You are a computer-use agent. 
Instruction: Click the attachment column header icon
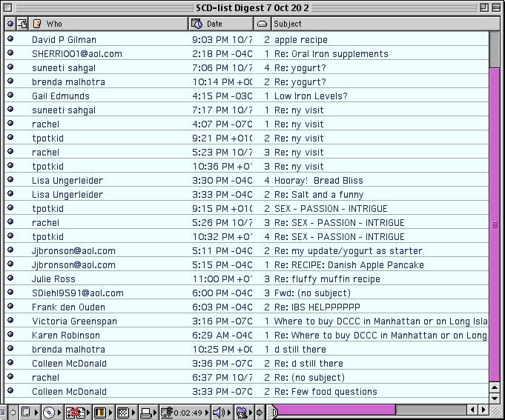(x=22, y=24)
